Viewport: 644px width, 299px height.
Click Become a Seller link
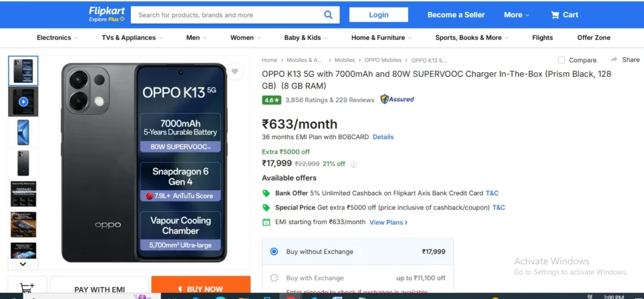456,15
